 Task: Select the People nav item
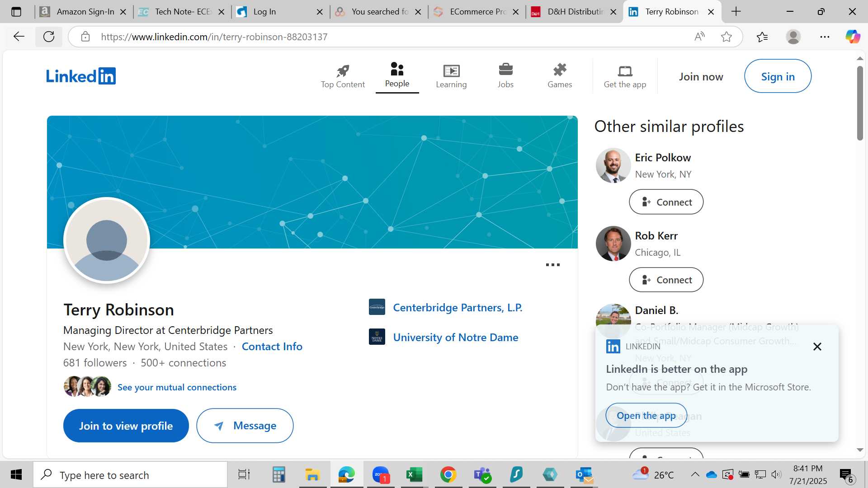[397, 75]
